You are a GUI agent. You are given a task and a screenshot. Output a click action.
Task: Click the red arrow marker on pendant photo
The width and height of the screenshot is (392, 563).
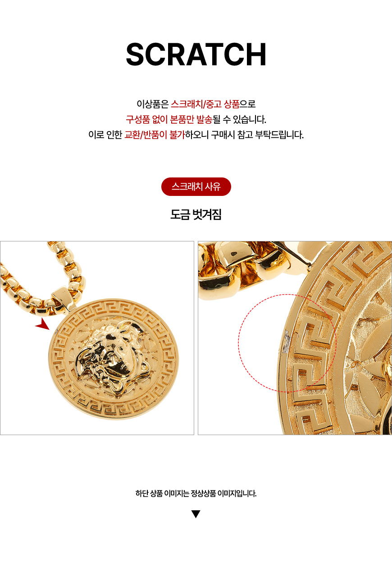[42, 324]
